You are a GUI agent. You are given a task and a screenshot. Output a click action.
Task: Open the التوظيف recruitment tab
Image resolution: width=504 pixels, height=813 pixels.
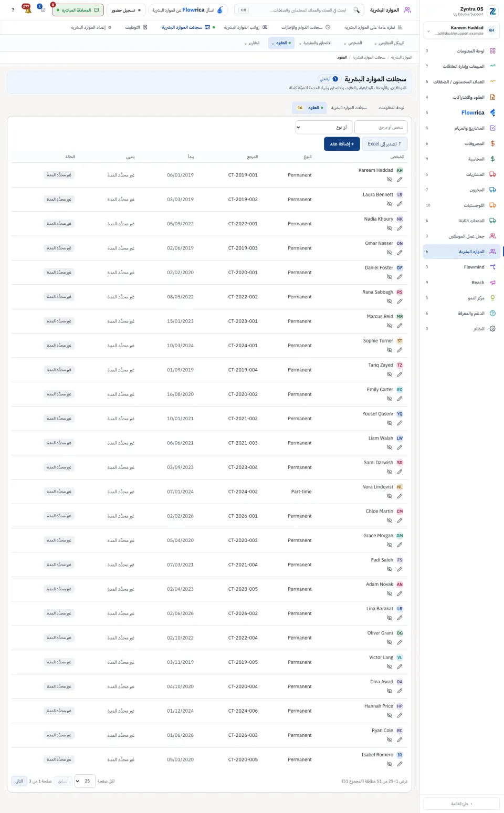(x=136, y=27)
